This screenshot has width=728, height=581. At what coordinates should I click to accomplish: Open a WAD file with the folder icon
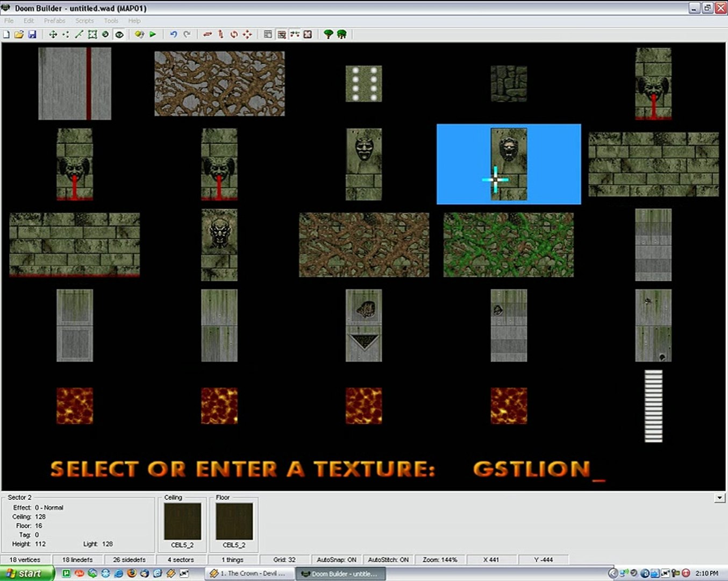point(19,34)
